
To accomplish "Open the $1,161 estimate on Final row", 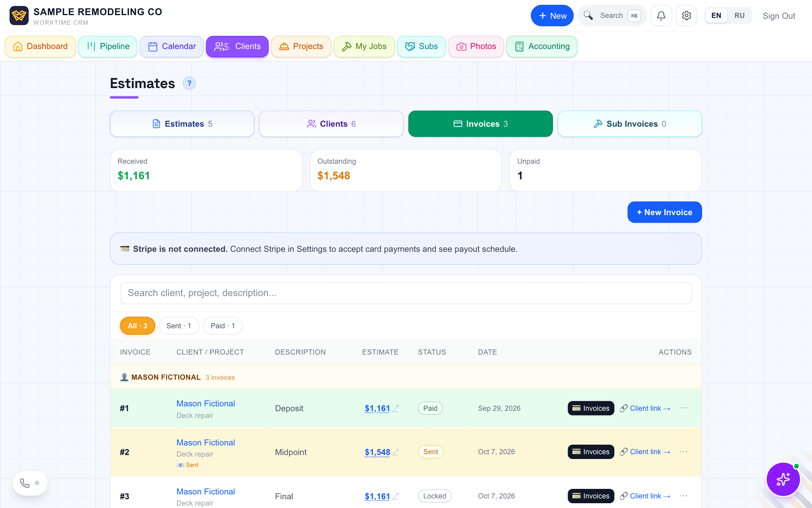I will (x=377, y=496).
